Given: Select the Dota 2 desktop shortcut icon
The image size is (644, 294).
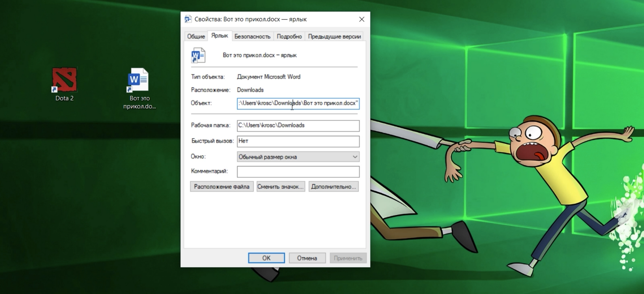Looking at the screenshot, I should pyautogui.click(x=64, y=80).
